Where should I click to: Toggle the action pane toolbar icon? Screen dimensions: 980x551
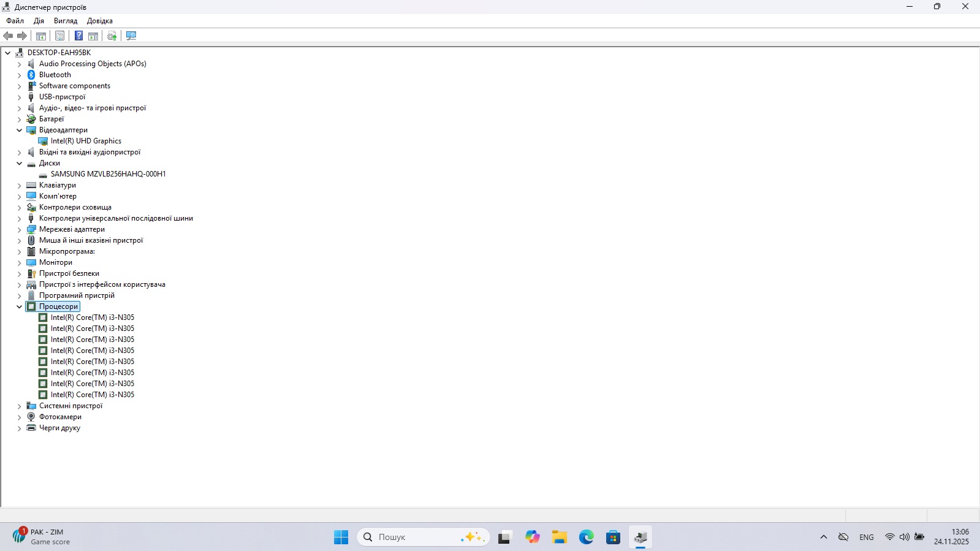(93, 36)
